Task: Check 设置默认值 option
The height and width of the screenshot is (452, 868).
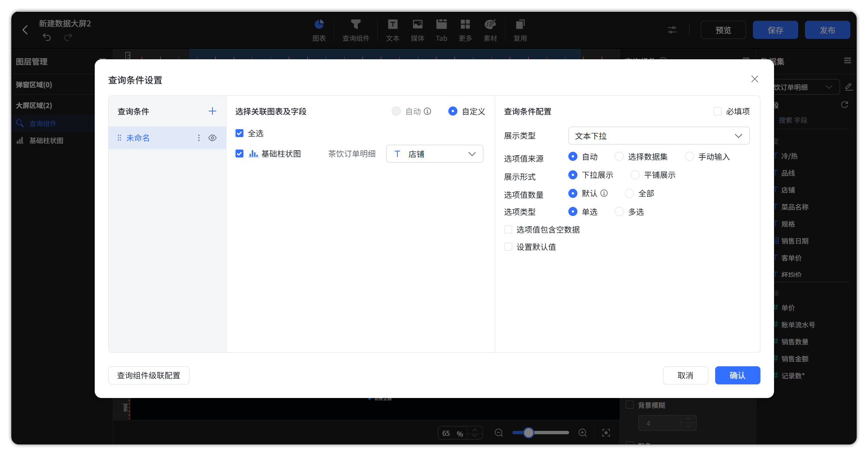Action: click(x=508, y=247)
